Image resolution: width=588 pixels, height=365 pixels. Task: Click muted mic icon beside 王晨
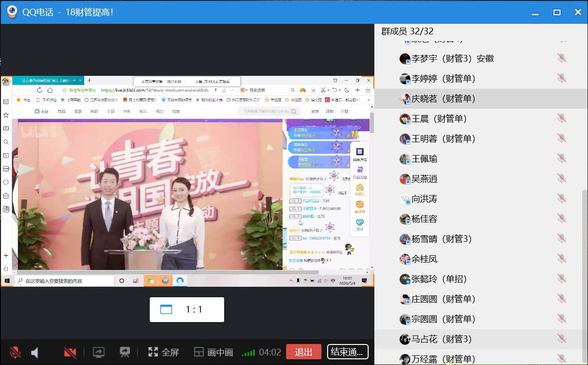(x=562, y=119)
